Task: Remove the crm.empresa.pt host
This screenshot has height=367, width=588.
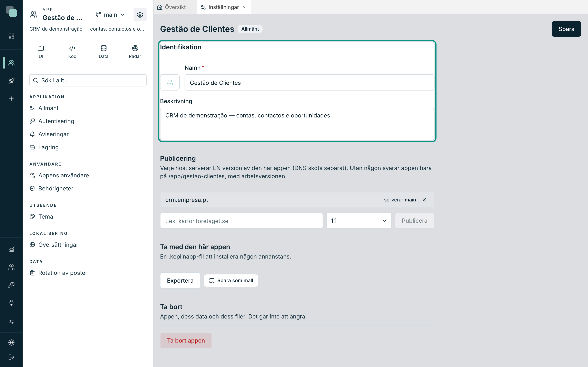Action: pyautogui.click(x=424, y=200)
